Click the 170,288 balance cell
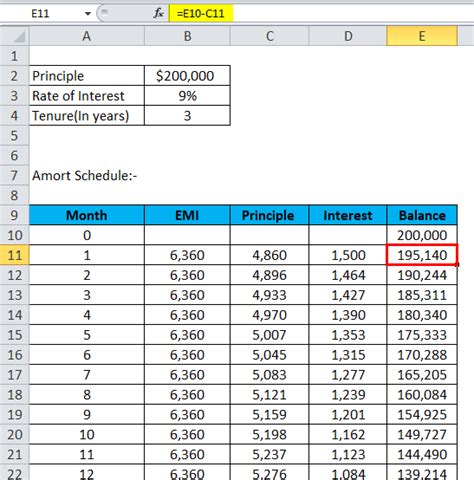 tap(422, 355)
